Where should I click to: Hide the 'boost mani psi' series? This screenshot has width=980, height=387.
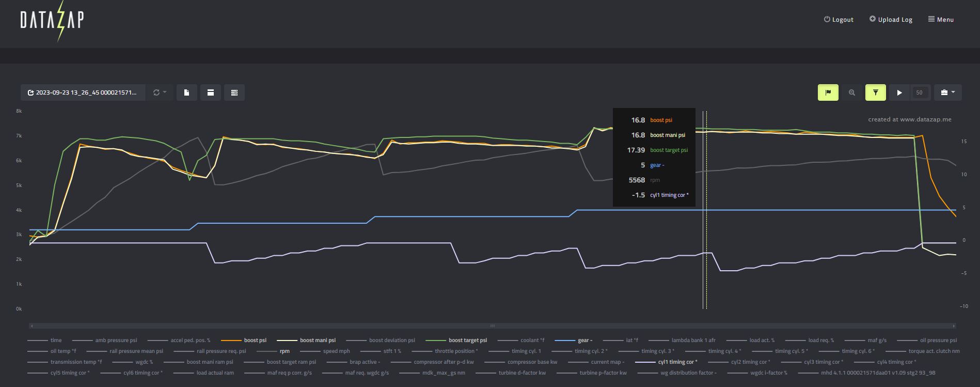306,340
